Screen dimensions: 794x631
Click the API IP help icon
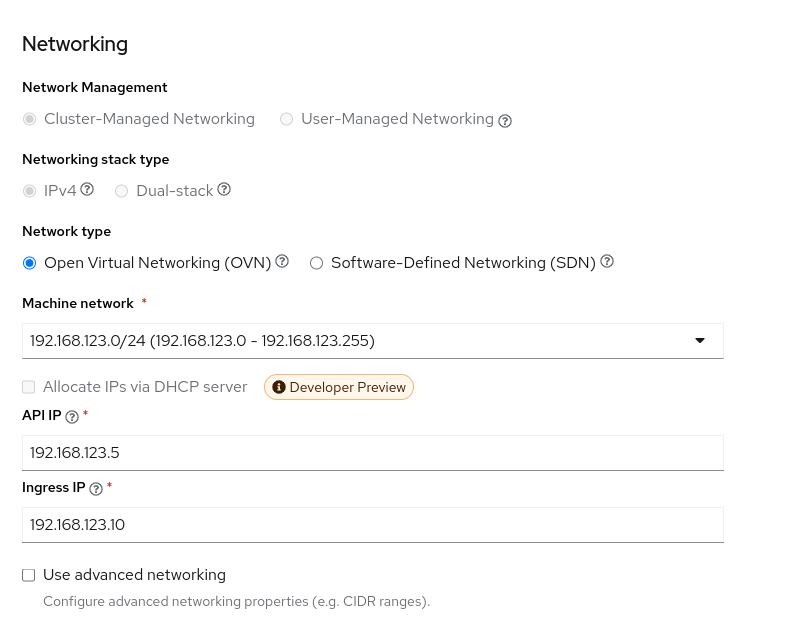pos(72,417)
